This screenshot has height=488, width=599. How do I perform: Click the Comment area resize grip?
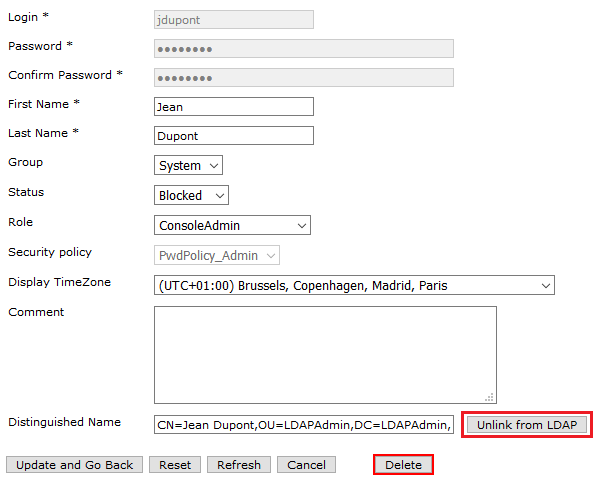point(489,397)
